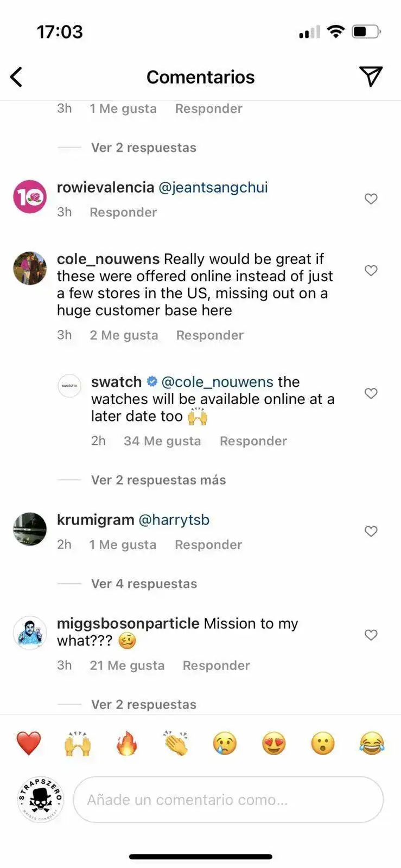Viewport: 401px width, 868px height.
Task: Send the raised hands emoji reaction
Action: (x=78, y=743)
